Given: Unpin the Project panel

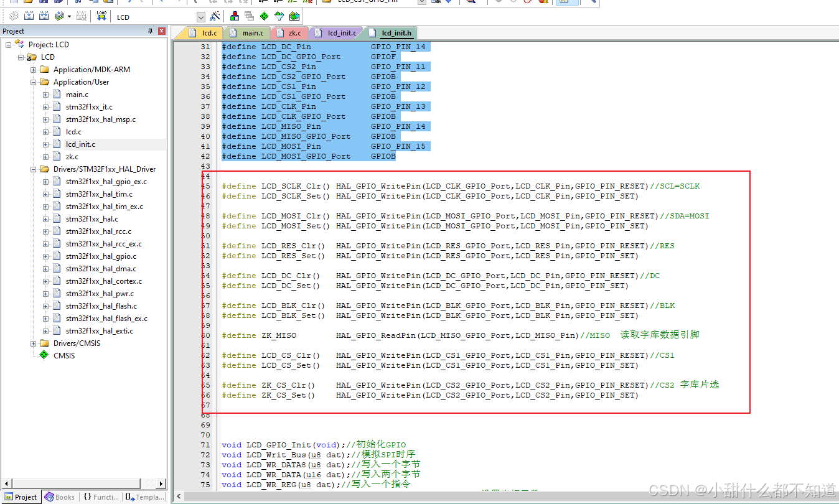Looking at the screenshot, I should (x=151, y=30).
